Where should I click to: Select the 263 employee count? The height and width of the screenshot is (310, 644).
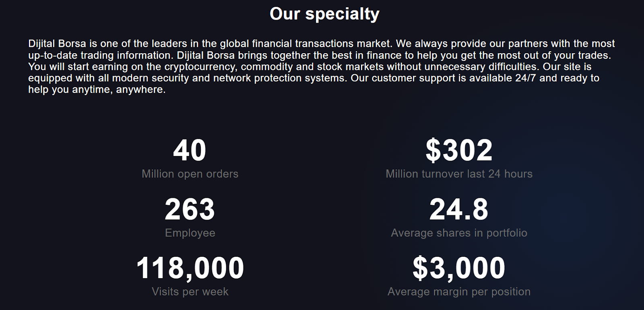coord(190,209)
